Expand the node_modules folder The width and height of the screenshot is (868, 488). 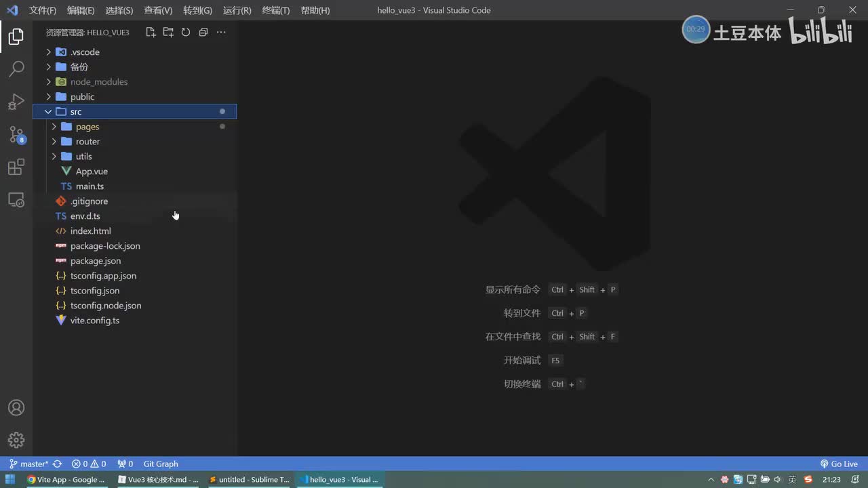coord(48,82)
